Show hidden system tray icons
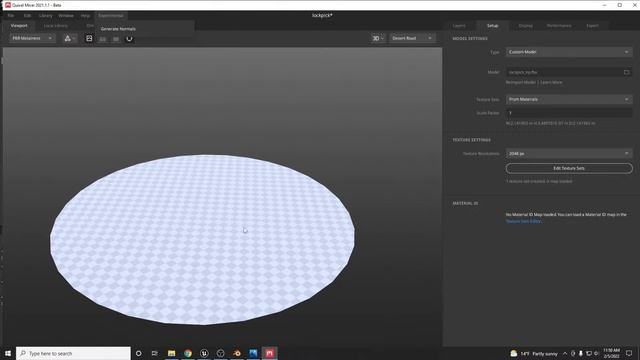This screenshot has width=640, height=360. pyautogui.click(x=565, y=353)
